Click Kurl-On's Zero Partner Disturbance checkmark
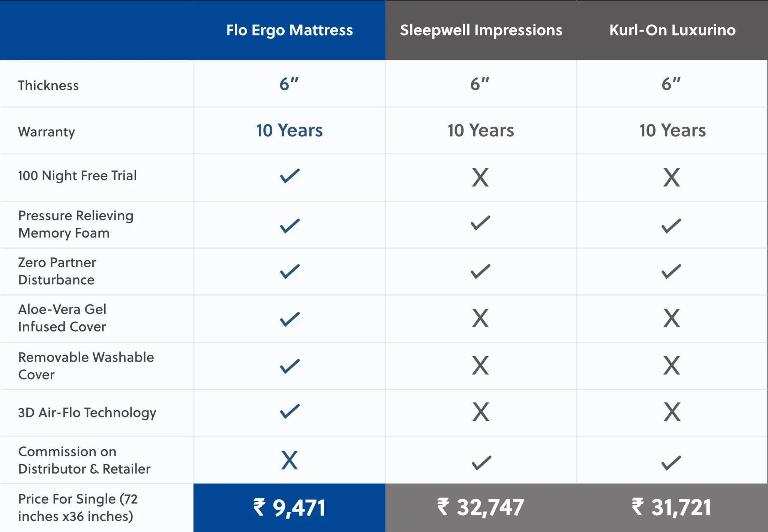 pyautogui.click(x=671, y=272)
